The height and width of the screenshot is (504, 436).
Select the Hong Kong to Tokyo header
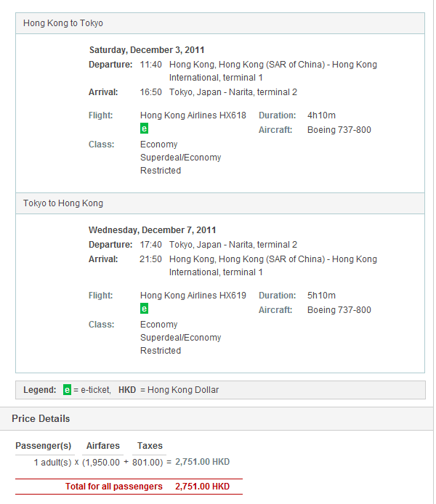63,23
